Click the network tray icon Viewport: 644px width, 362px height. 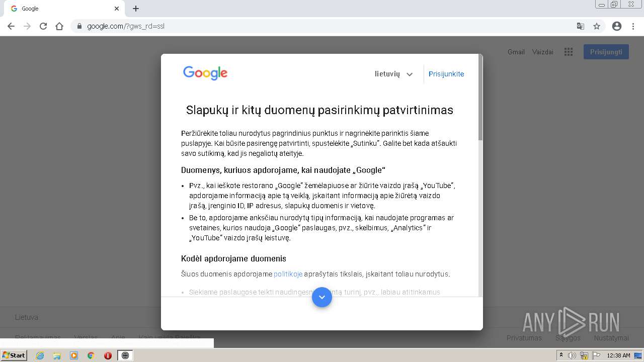coord(584,355)
